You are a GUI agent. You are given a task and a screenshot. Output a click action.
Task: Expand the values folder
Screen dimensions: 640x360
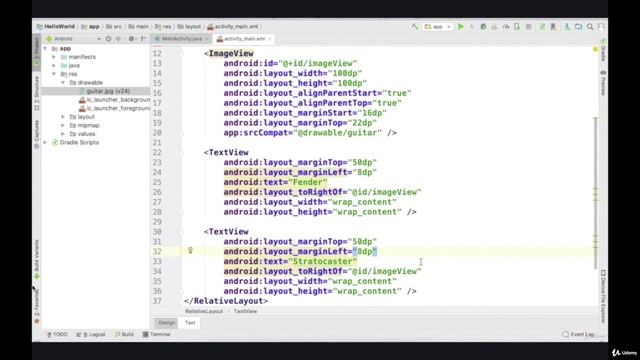click(x=63, y=134)
